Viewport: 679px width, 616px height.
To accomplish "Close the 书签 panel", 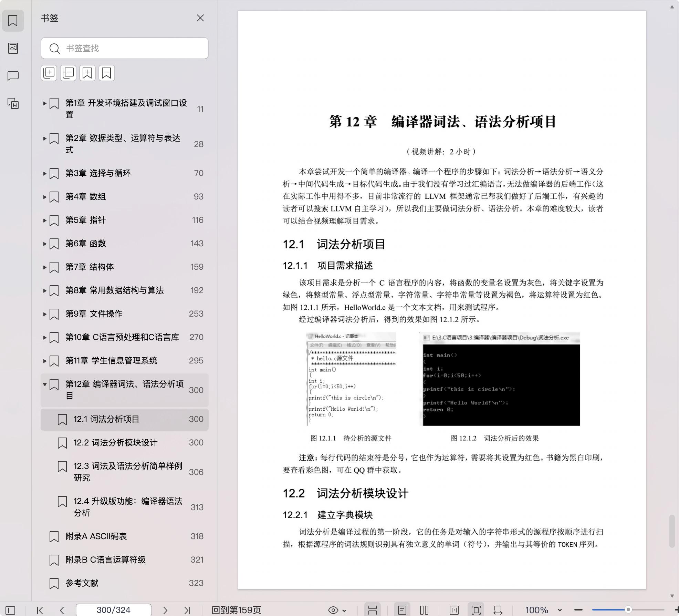I will click(x=200, y=18).
